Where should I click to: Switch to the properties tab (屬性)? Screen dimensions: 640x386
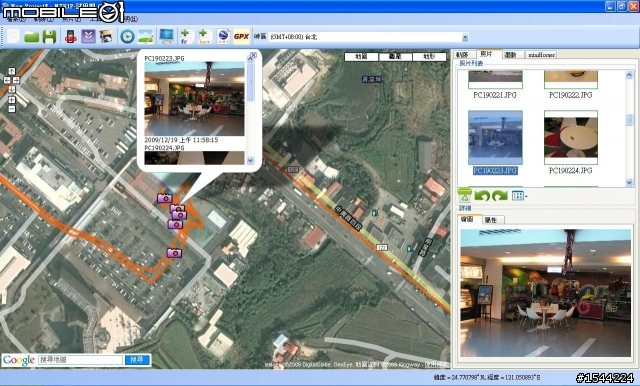pyautogui.click(x=493, y=220)
